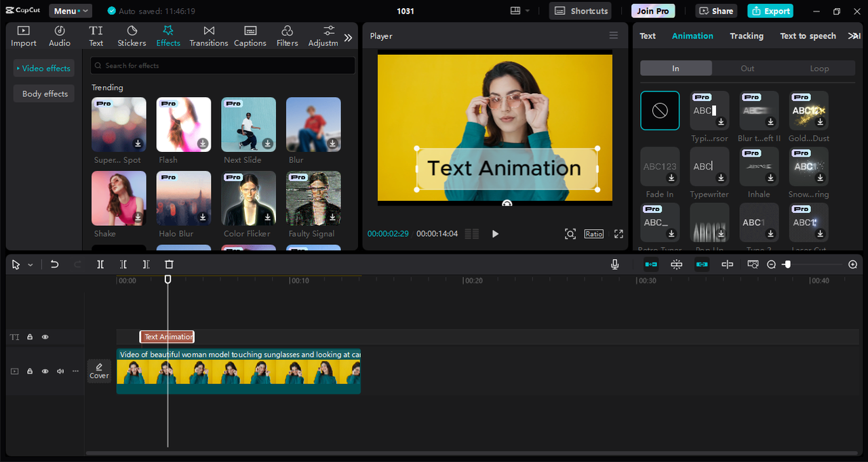868x462 pixels.
Task: Click the microphone record voiceover icon
Action: 615,265
